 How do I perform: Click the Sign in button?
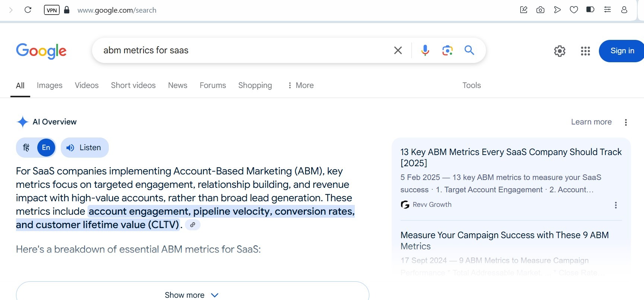point(622,51)
